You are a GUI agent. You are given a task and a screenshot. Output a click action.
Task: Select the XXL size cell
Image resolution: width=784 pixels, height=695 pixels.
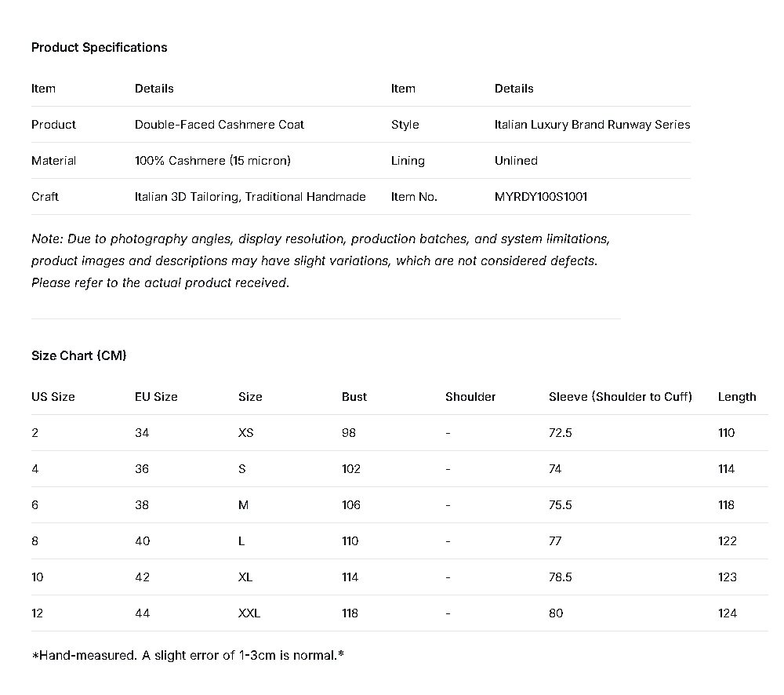[249, 613]
